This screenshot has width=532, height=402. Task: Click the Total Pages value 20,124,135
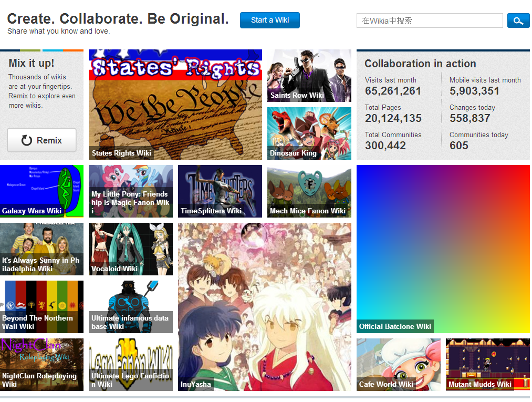(x=393, y=118)
